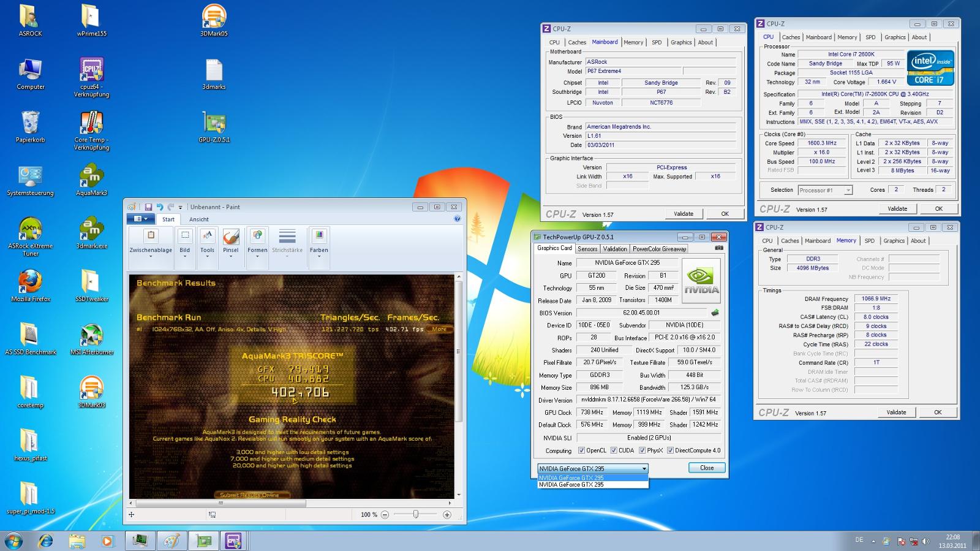
Task: Open the Computer desktop icon
Action: pos(30,74)
